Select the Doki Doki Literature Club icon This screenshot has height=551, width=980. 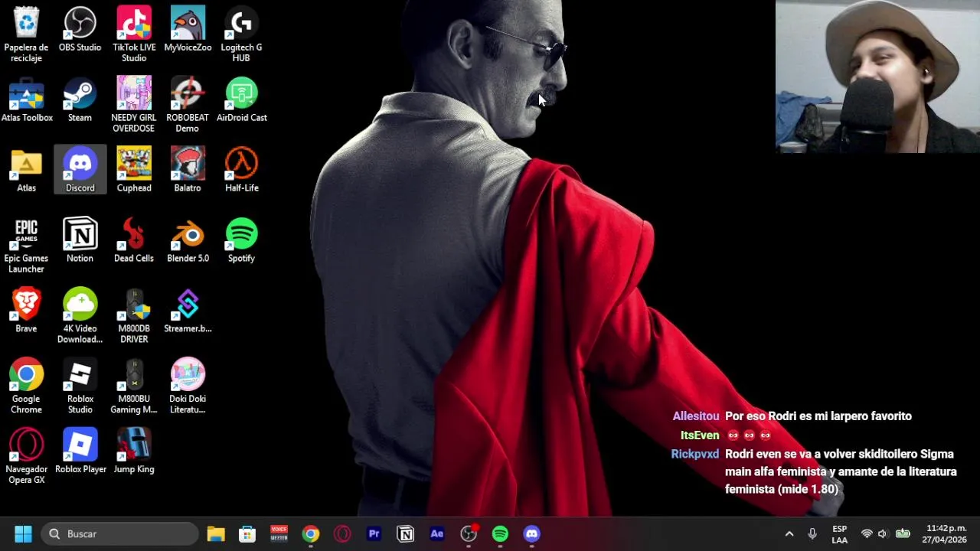point(188,386)
